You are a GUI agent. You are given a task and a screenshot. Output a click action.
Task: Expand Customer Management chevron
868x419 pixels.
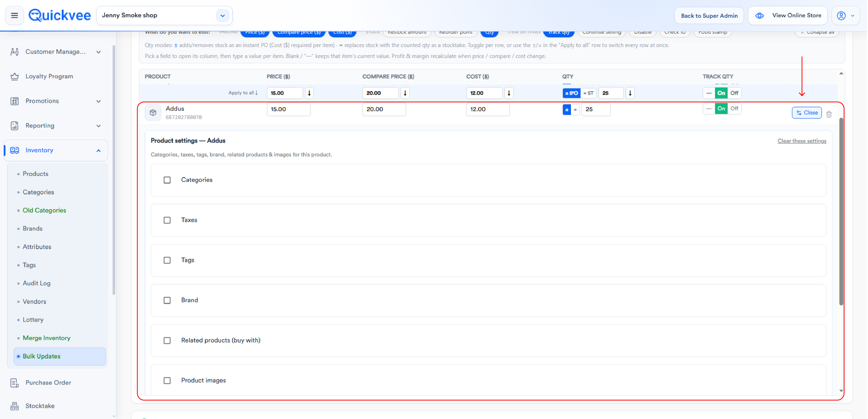(x=98, y=52)
